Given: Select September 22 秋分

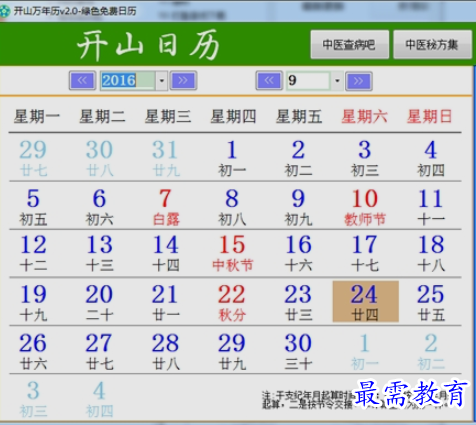Looking at the screenshot, I should point(232,302).
